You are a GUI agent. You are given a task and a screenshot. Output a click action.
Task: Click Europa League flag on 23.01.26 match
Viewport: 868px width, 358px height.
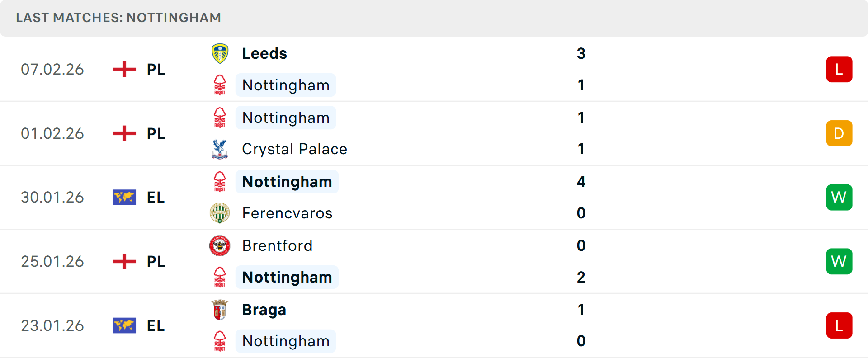[124, 325]
